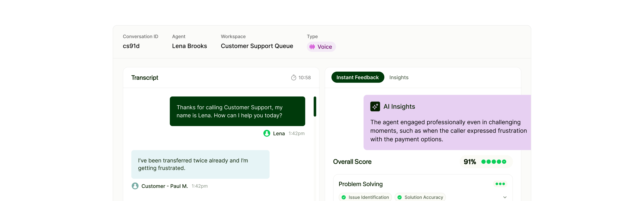
Task: Click the AI Insights sparkle icon
Action: [375, 106]
